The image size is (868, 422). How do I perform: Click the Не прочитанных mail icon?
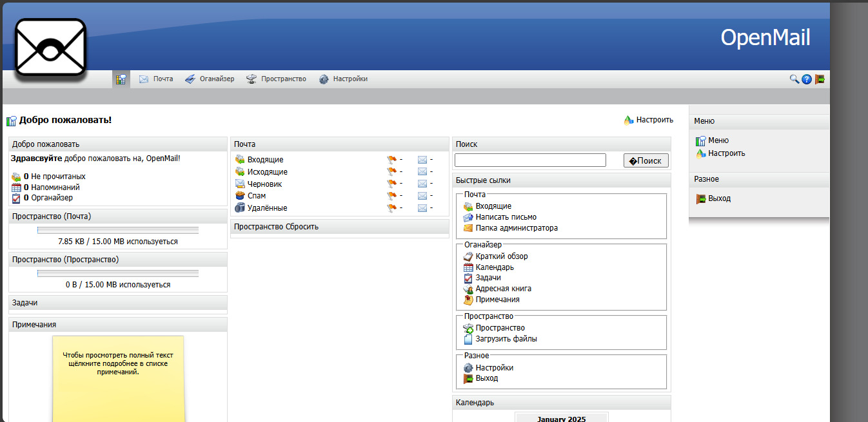coord(16,177)
